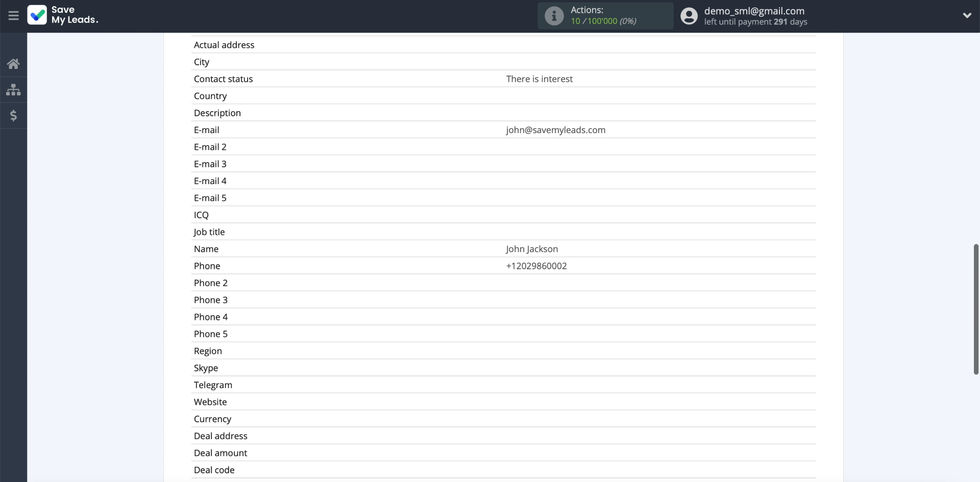The image size is (980, 482).
Task: Click the 'Website' row label
Action: point(210,402)
